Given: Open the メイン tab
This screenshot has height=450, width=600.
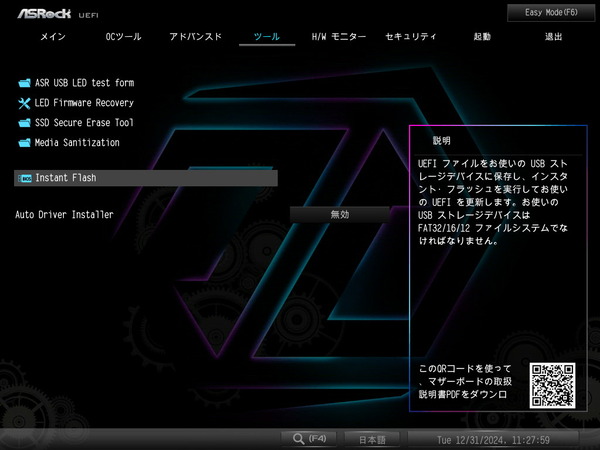Looking at the screenshot, I should pyautogui.click(x=53, y=37).
